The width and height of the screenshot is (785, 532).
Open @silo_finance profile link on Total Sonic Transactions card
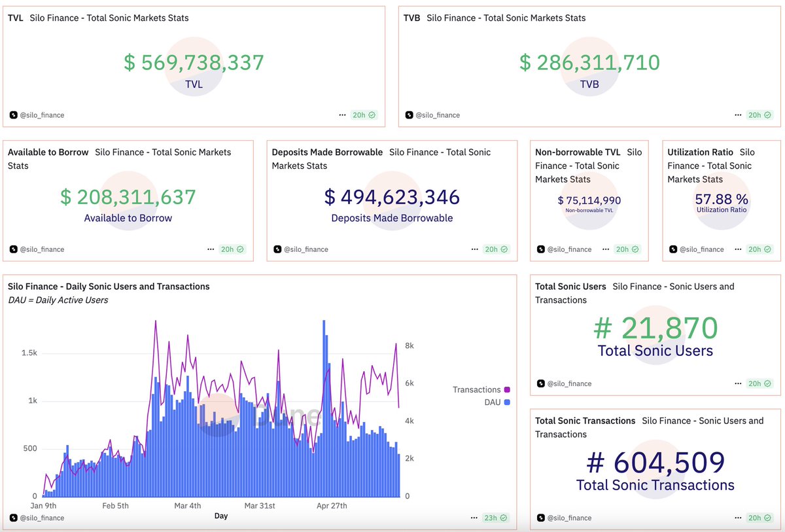[x=570, y=518]
